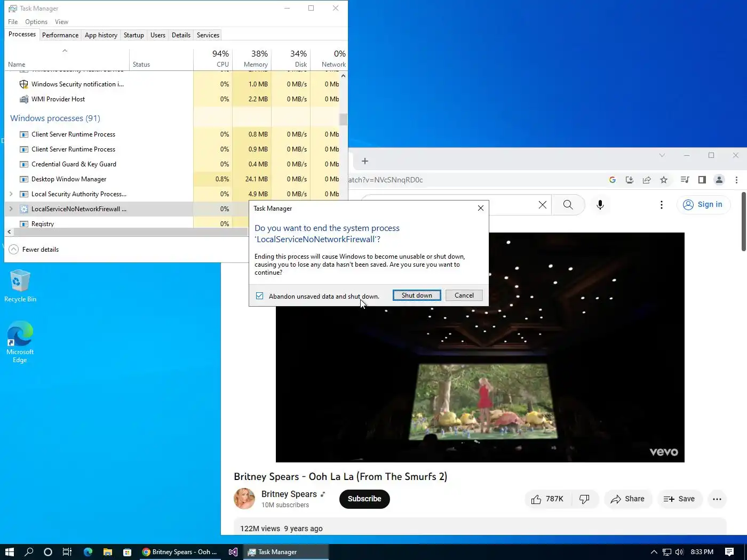Switch to the Startup tab
Viewport: 747px width, 560px height.
pos(134,35)
